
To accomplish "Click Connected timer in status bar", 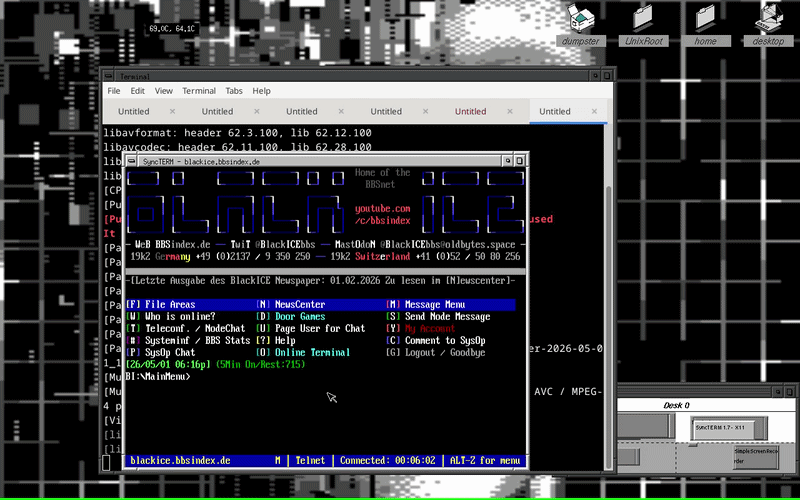I will click(x=388, y=461).
